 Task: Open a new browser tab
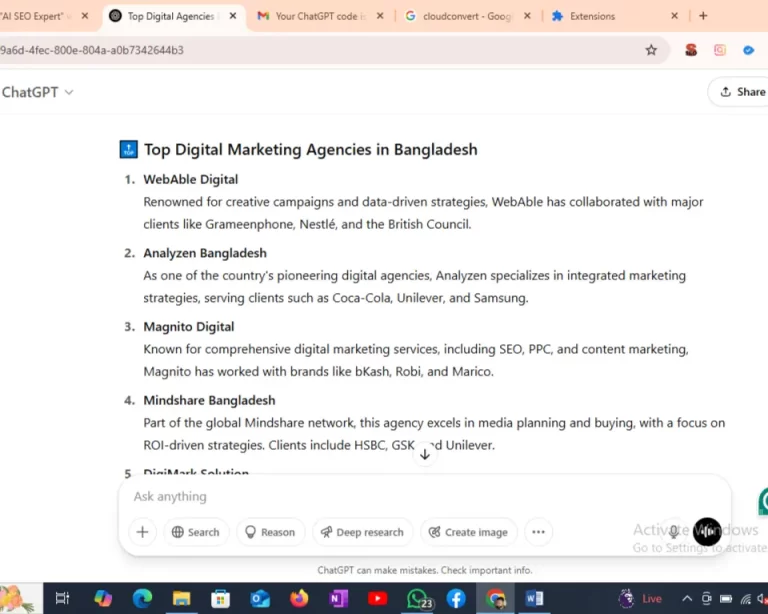pyautogui.click(x=703, y=16)
